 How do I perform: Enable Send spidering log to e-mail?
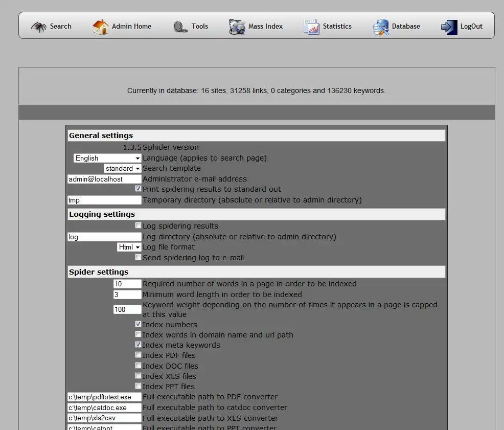[x=138, y=257]
